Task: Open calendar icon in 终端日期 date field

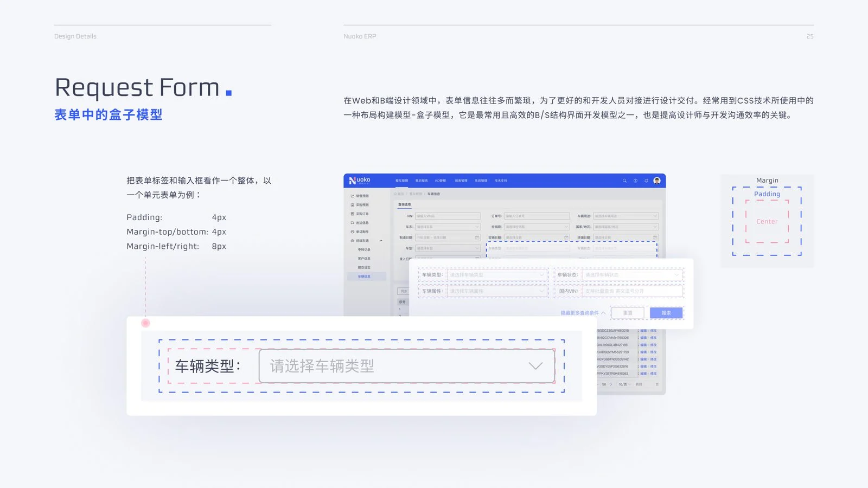Action: point(655,237)
